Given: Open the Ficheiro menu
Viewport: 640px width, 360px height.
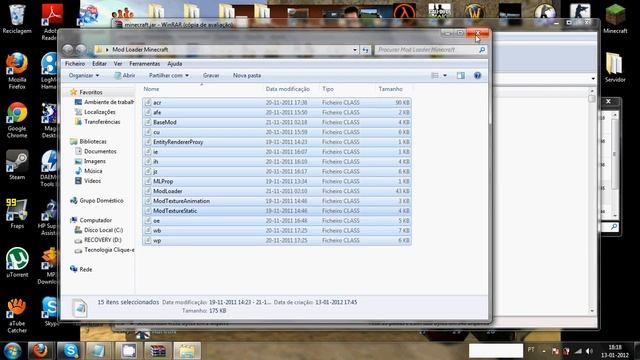Looking at the screenshot, I should (75, 64).
